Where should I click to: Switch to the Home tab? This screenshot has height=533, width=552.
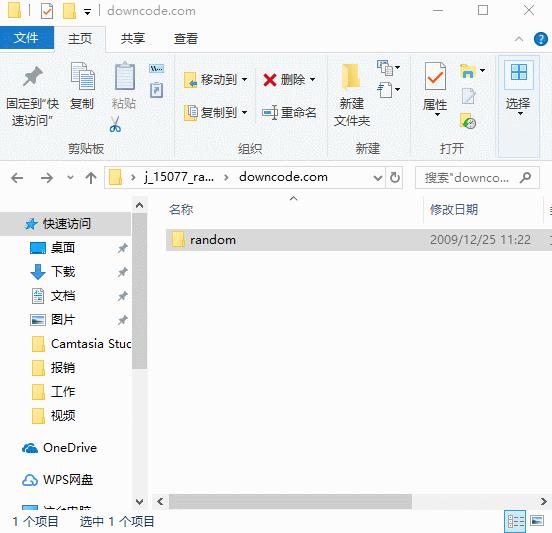[80, 38]
